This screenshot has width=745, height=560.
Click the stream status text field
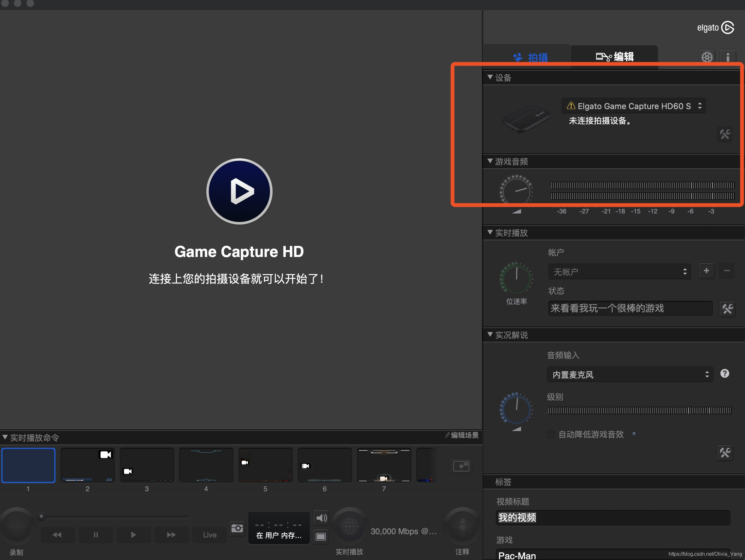coord(630,308)
